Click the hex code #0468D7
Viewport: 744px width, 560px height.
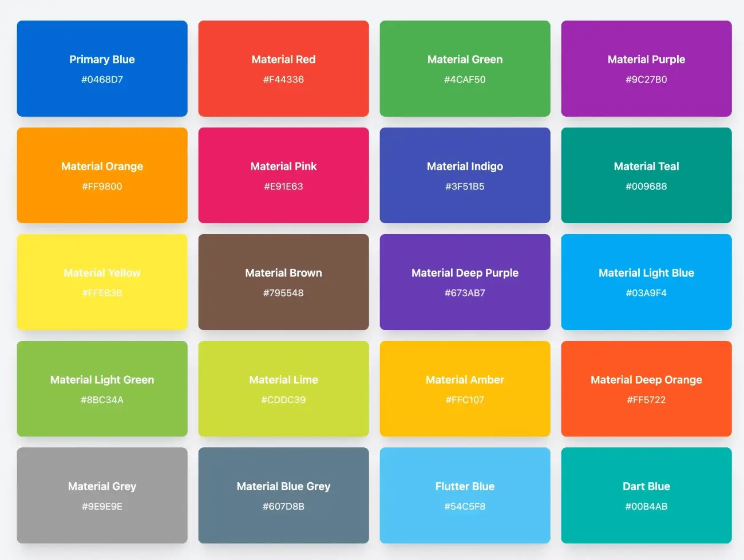(x=102, y=80)
